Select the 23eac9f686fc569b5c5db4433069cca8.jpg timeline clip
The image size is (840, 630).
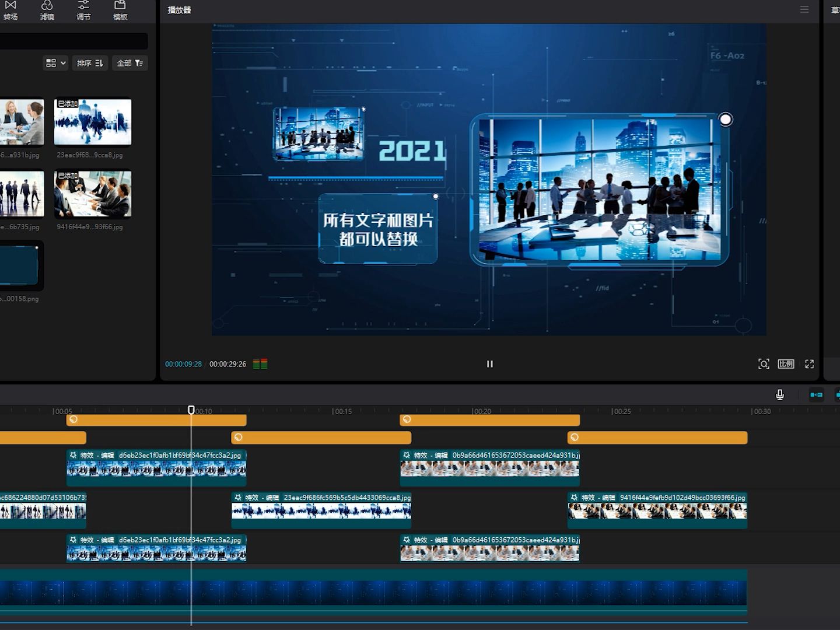tap(321, 510)
